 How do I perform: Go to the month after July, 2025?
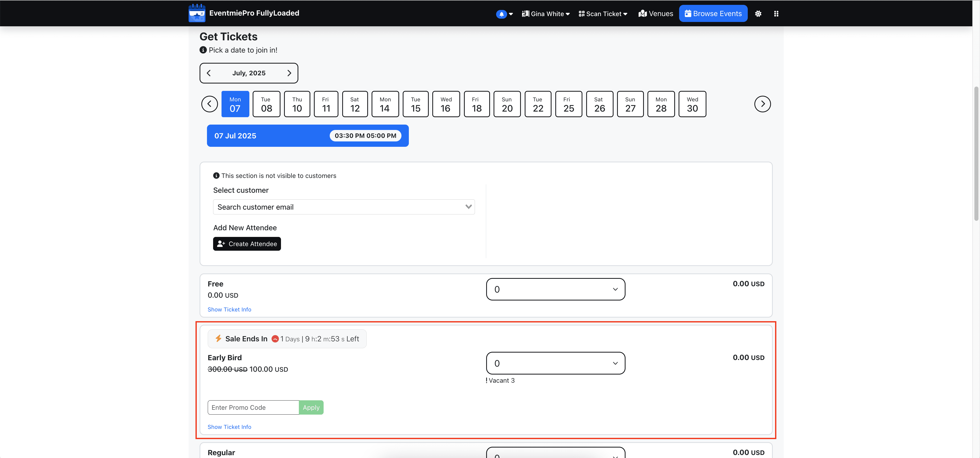click(289, 73)
